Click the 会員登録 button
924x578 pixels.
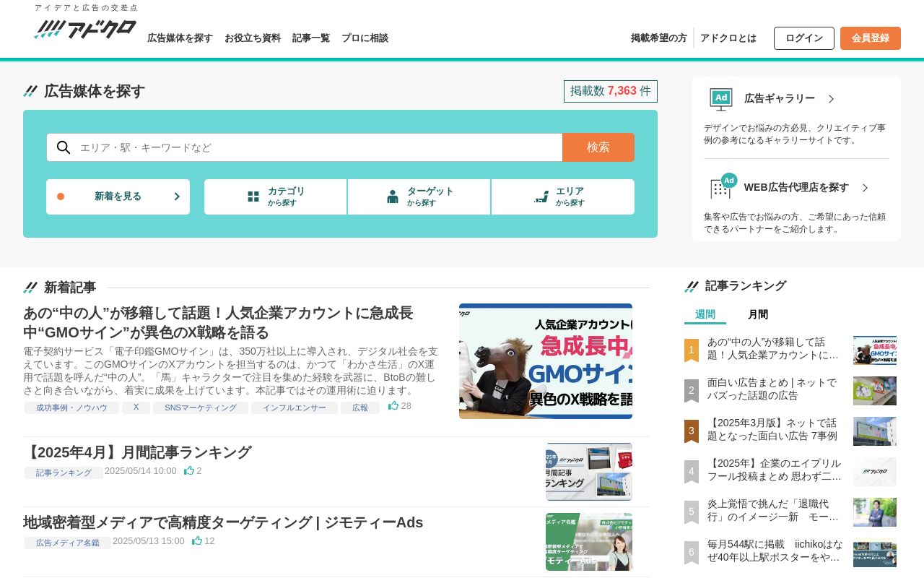871,38
